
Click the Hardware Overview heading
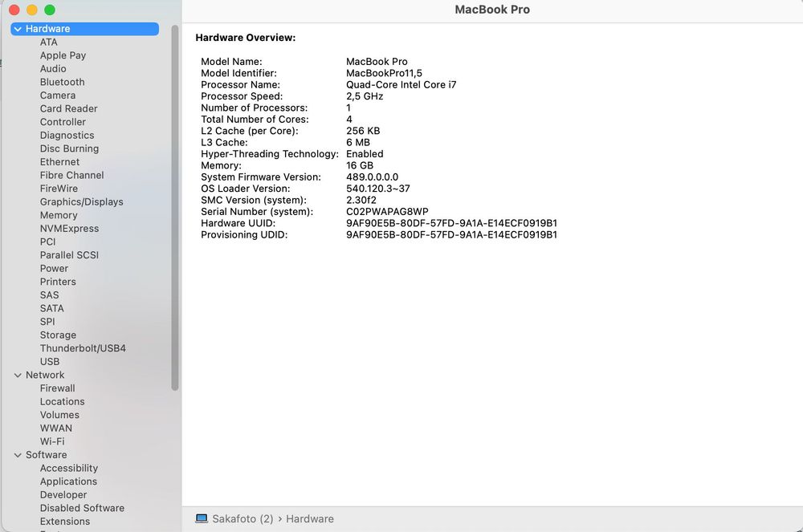245,38
